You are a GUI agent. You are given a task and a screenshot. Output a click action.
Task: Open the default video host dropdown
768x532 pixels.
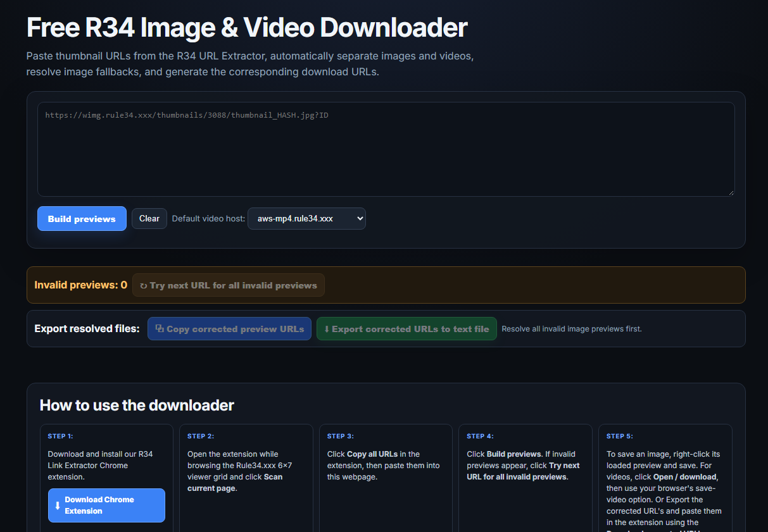click(x=306, y=218)
